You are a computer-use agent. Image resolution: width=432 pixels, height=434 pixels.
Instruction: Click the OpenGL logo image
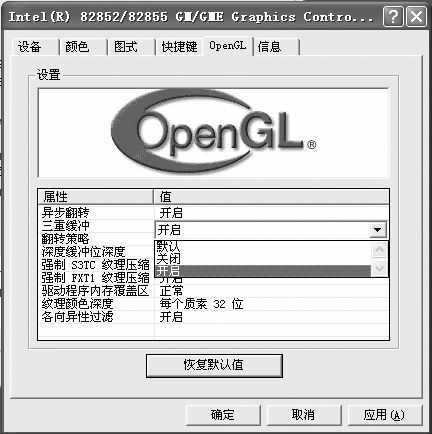tap(214, 133)
